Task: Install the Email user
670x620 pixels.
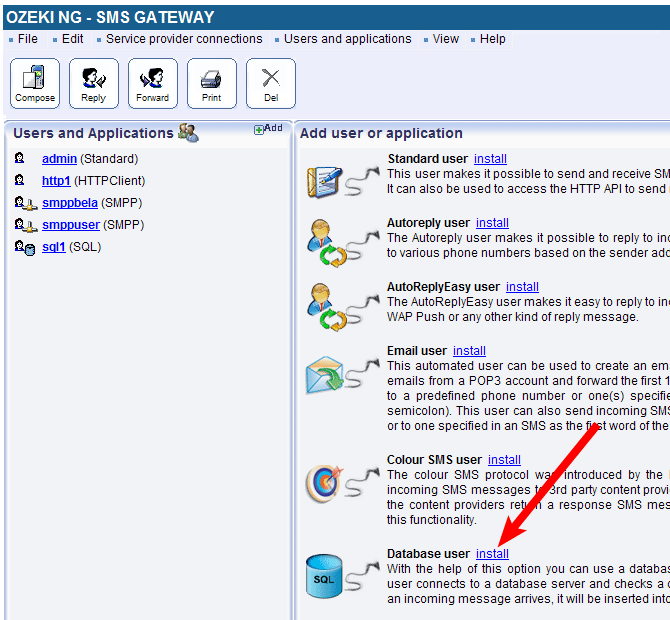Action: 469,351
